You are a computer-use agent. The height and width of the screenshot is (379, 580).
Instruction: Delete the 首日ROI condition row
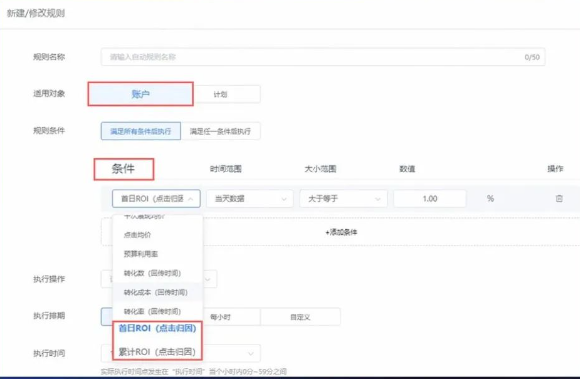point(559,199)
